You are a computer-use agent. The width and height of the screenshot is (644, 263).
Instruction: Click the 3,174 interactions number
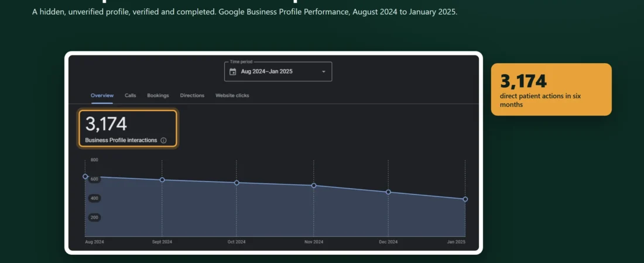tap(106, 124)
